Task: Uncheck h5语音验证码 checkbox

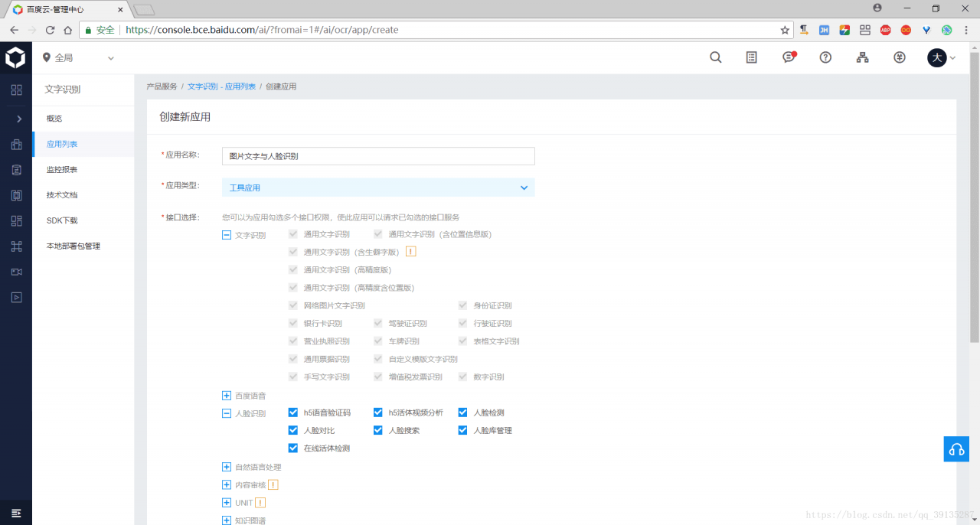Action: click(293, 412)
